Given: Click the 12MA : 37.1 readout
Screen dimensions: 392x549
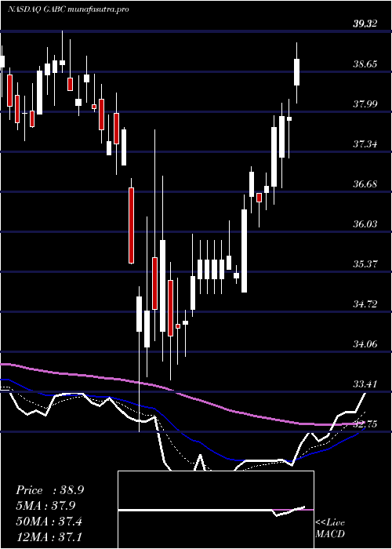Looking at the screenshot, I should [49, 536].
